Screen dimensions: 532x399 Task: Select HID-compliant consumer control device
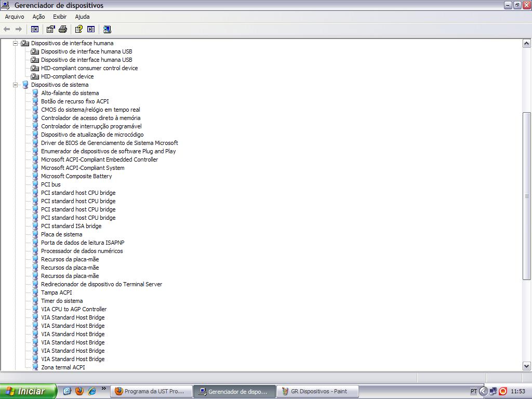(x=89, y=68)
